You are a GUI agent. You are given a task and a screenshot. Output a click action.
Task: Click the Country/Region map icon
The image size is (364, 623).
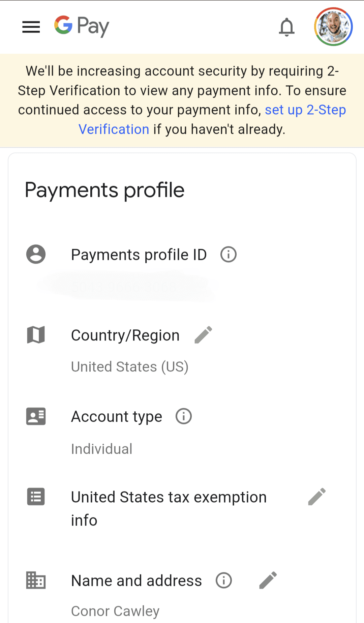point(36,335)
